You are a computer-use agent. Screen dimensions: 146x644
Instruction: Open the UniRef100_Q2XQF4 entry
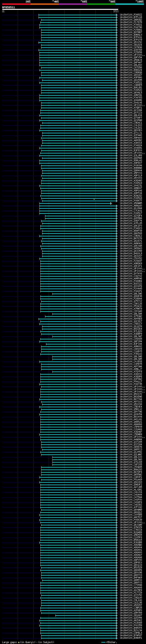click(131, 216)
